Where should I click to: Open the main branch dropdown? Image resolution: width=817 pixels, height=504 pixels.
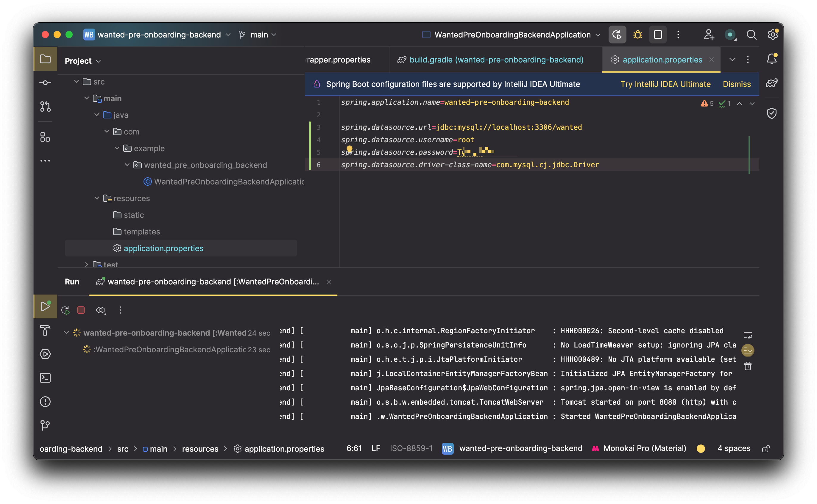coord(258,35)
